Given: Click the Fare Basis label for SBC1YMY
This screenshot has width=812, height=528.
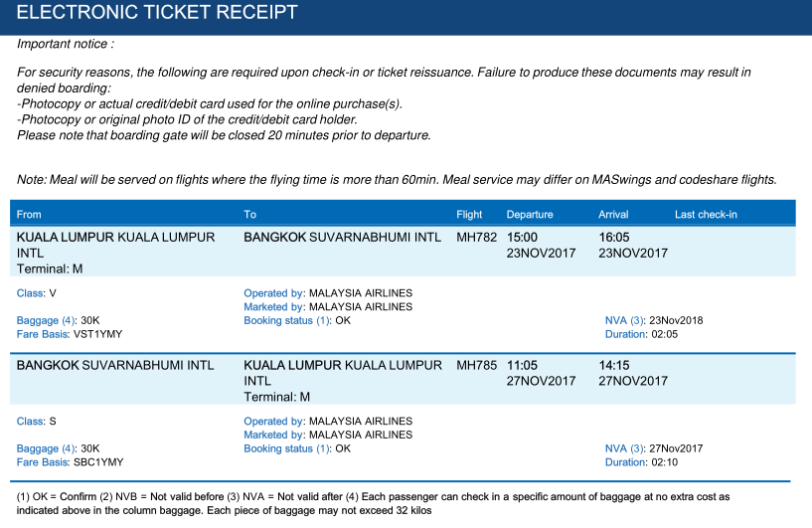Looking at the screenshot, I should (42, 462).
